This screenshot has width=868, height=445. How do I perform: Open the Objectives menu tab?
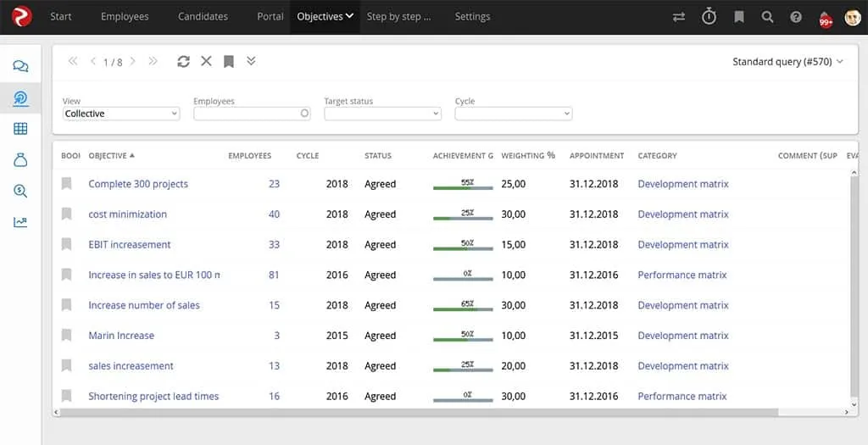point(325,17)
